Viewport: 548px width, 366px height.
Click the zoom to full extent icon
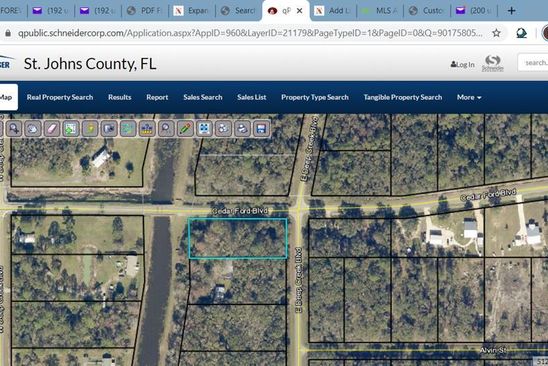click(x=204, y=129)
